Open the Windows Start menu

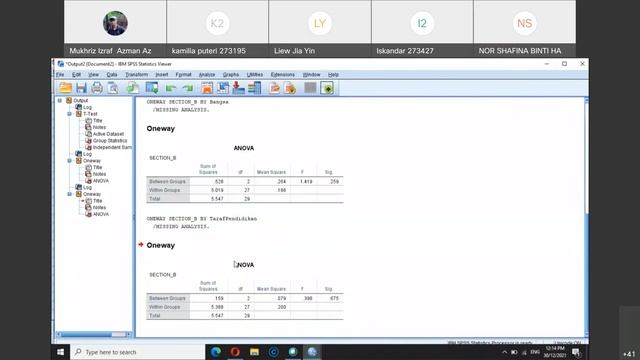click(60, 352)
